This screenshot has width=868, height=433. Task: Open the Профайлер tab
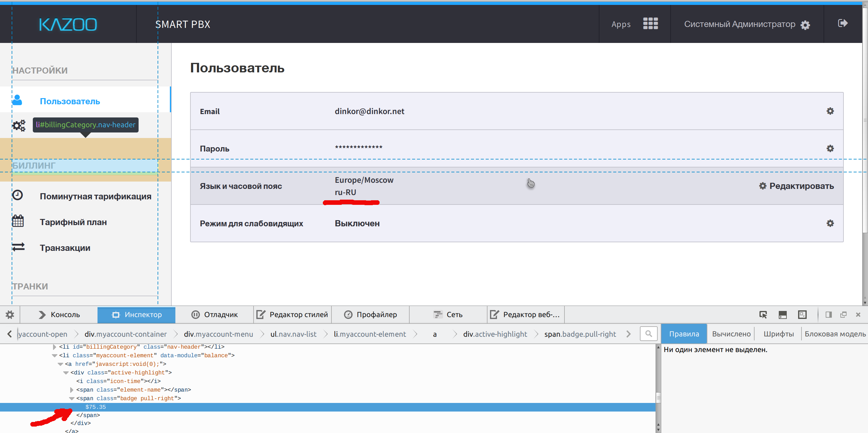pos(370,314)
